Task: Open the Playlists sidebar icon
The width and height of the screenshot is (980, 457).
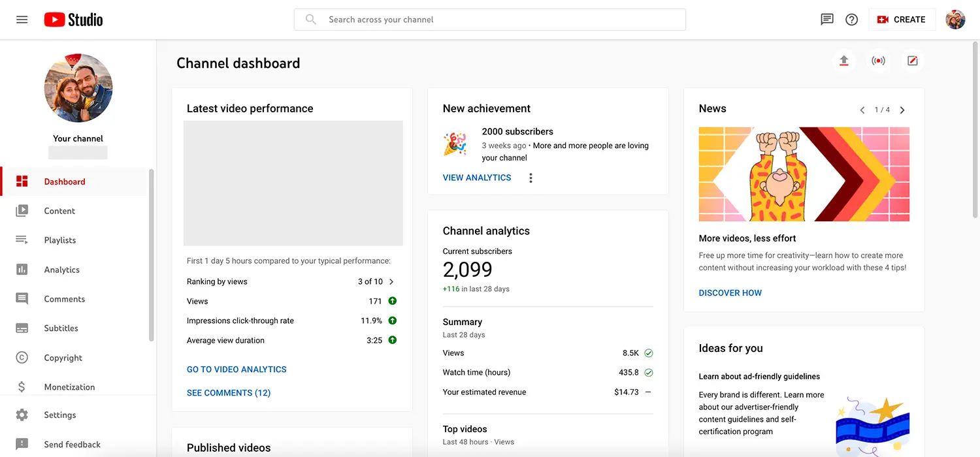Action: [21, 240]
